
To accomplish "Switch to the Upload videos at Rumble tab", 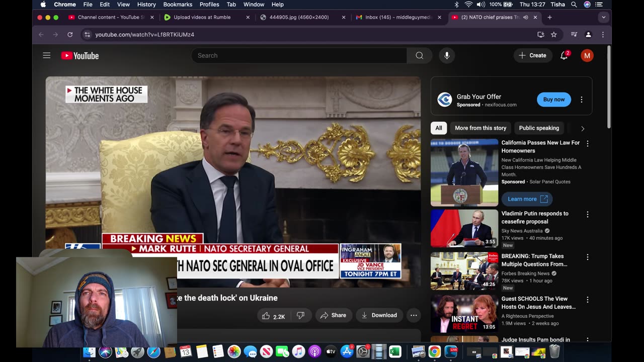I will pyautogui.click(x=202, y=17).
